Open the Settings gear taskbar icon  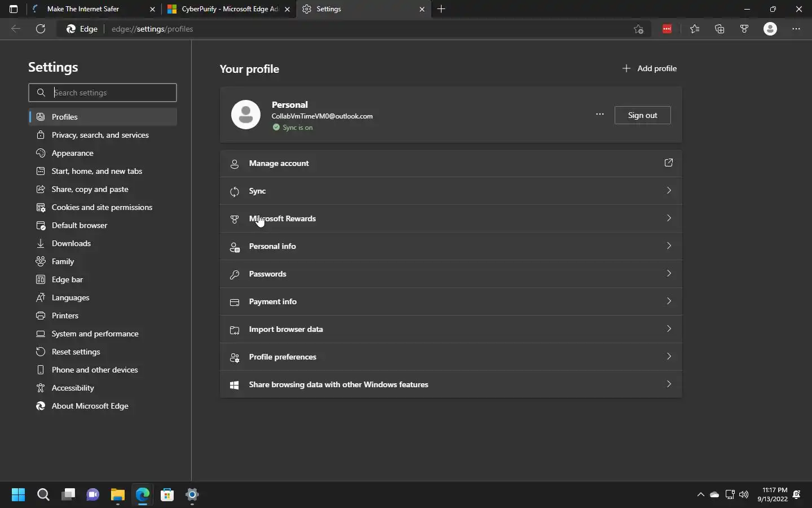pos(192,495)
